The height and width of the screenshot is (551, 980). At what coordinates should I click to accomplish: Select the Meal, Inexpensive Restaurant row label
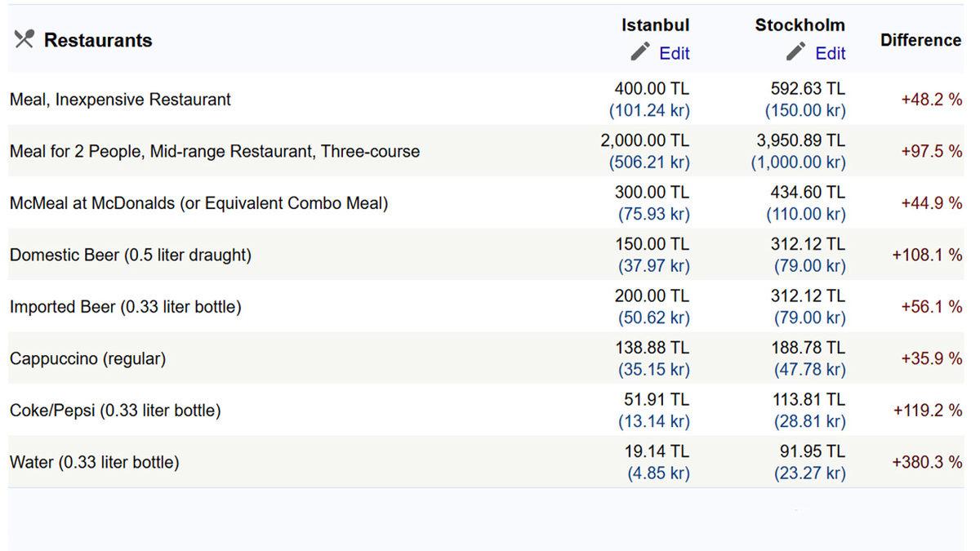pos(120,100)
